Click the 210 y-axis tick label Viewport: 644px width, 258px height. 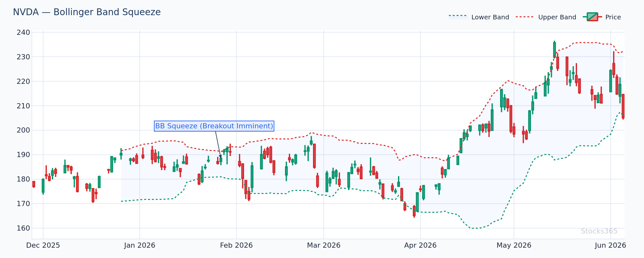(x=24, y=106)
